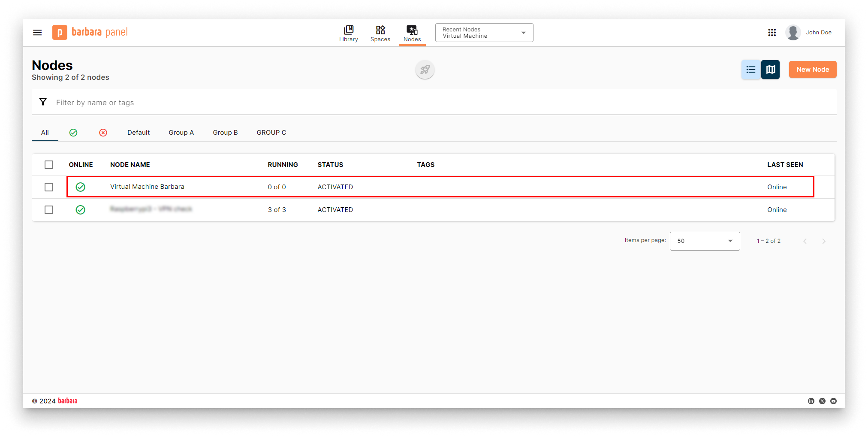
Task: Click the John Doe avatar
Action: click(793, 33)
